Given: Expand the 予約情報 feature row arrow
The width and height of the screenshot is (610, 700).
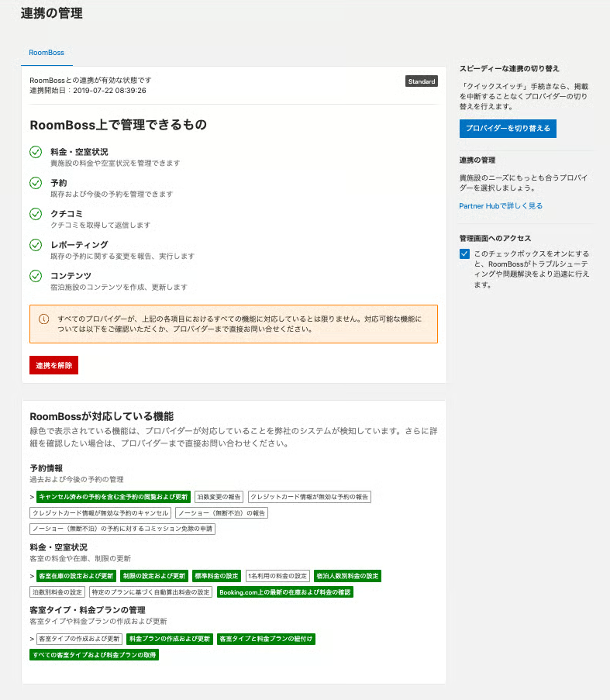Looking at the screenshot, I should click(x=32, y=497).
